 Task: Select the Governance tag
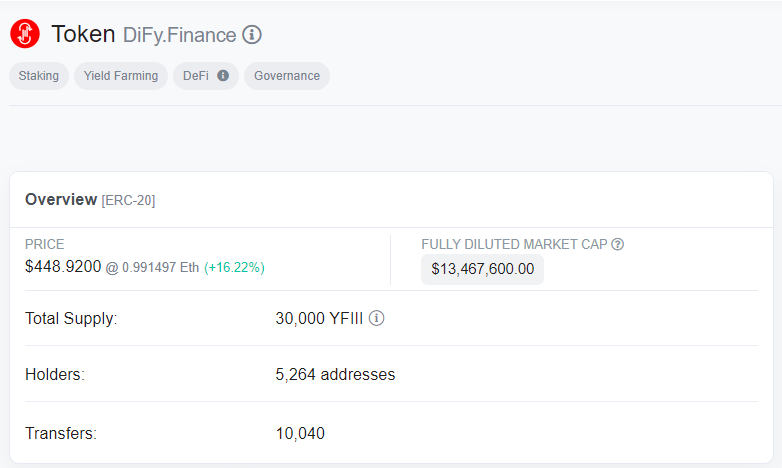coord(287,76)
